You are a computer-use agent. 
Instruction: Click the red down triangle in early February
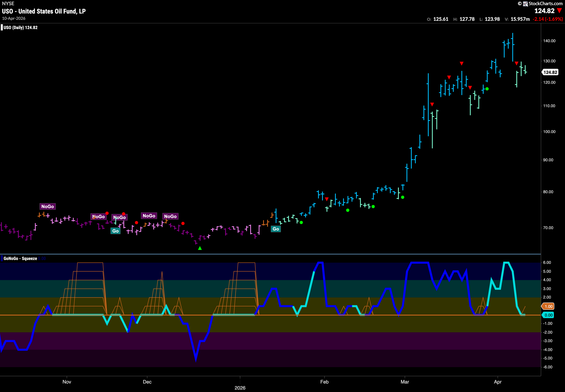click(x=327, y=199)
